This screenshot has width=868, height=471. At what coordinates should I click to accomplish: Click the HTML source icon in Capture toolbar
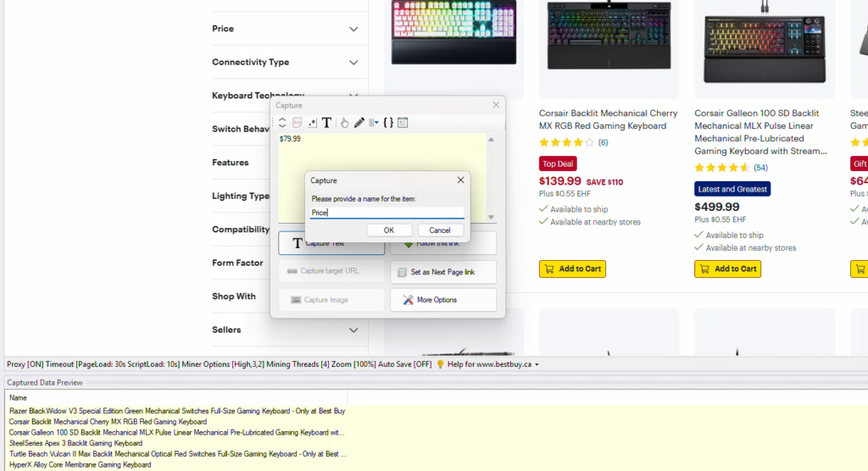[298, 123]
